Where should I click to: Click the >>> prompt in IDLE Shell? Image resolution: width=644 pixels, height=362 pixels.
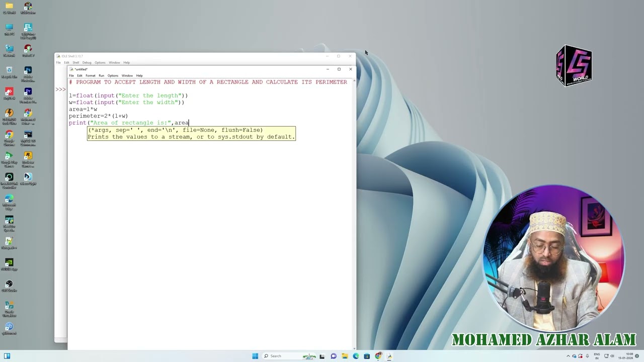60,89
